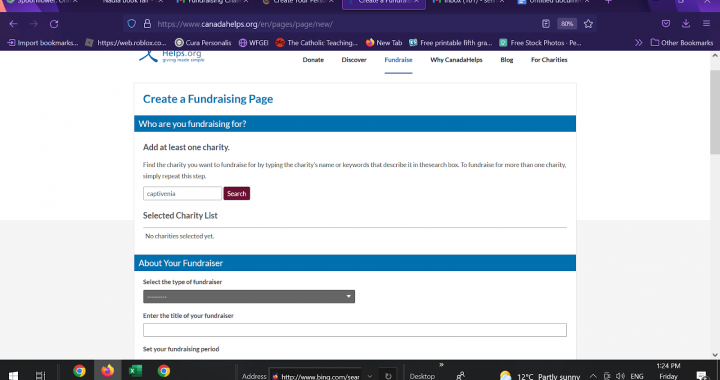Open Excel from the taskbar
The image size is (720, 380).
pyautogui.click(x=135, y=370)
